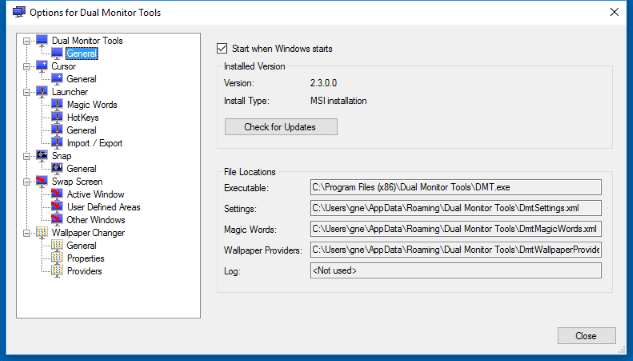Click the Launcher node icon
The height and width of the screenshot is (361, 633).
click(42, 92)
